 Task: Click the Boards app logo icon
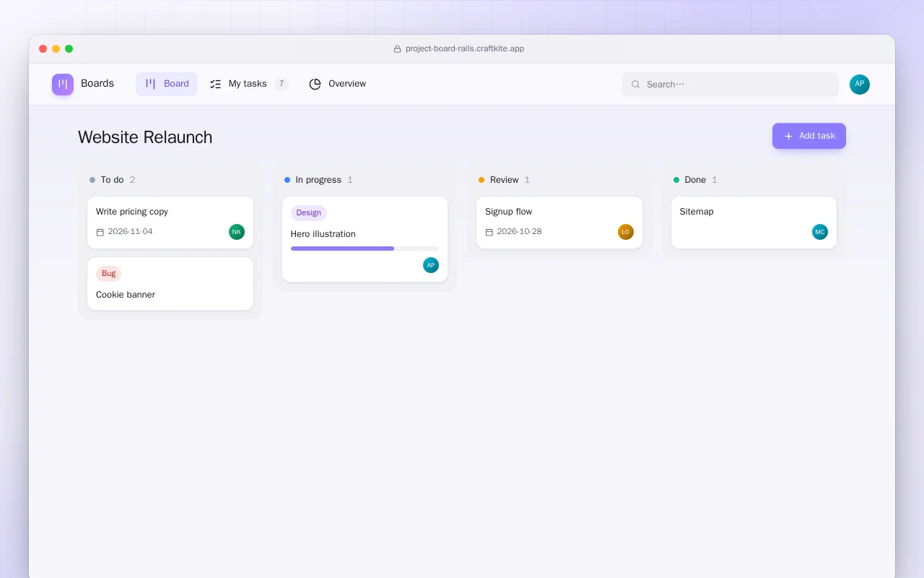pyautogui.click(x=63, y=85)
